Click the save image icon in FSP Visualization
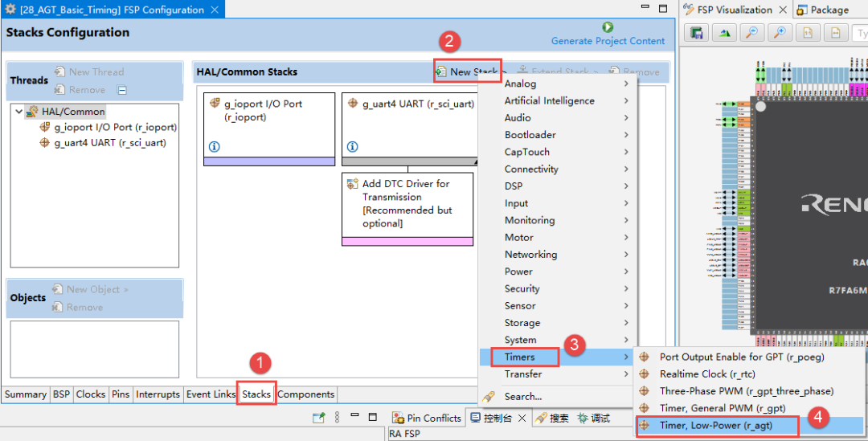This screenshot has height=441, width=868. (x=696, y=33)
